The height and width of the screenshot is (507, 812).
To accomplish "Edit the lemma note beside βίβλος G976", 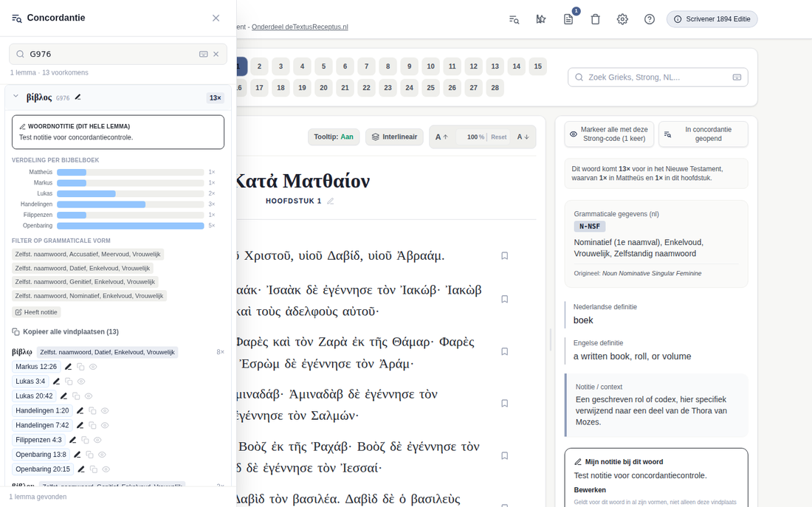I will pyautogui.click(x=78, y=97).
